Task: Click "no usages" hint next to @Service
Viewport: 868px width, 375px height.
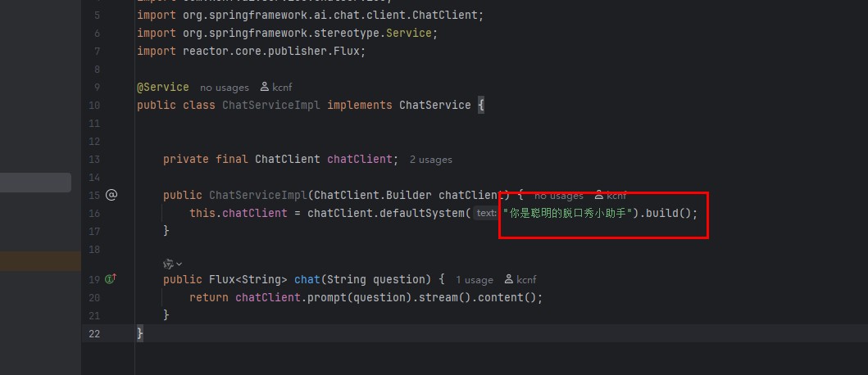Action: (x=224, y=88)
